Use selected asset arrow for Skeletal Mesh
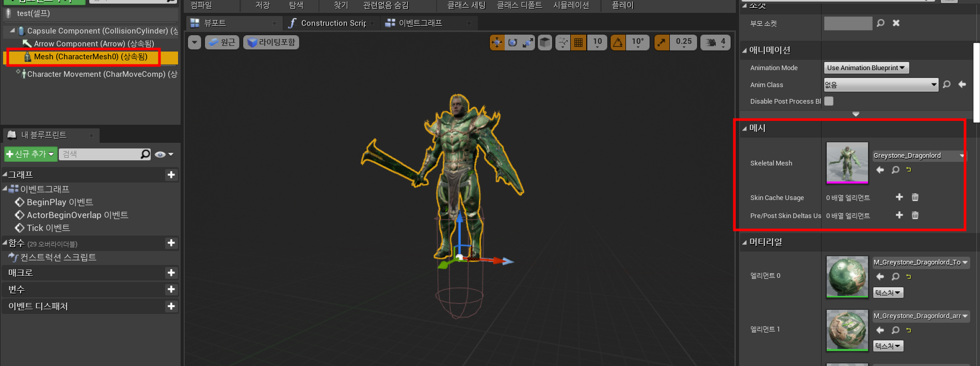The image size is (980, 366). click(880, 170)
